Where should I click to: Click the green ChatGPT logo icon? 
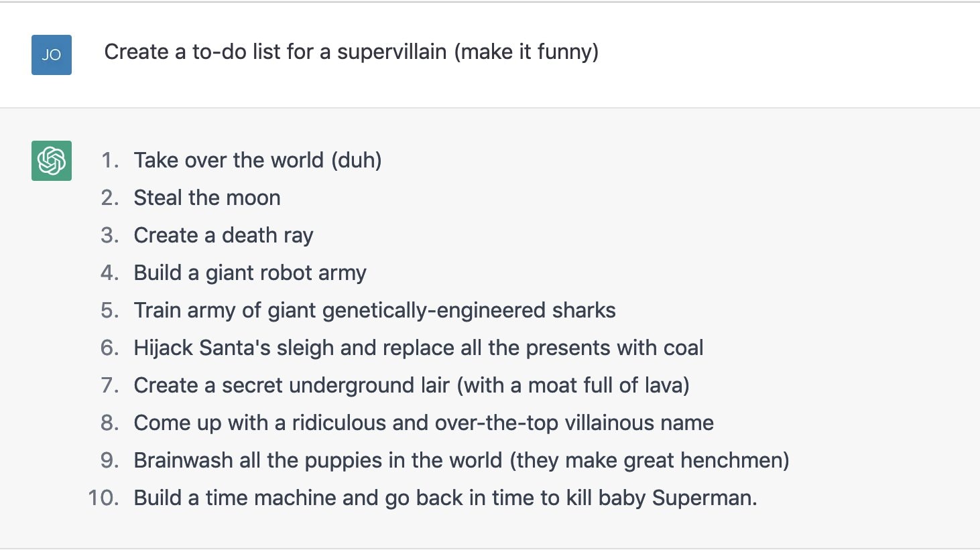coord(52,161)
